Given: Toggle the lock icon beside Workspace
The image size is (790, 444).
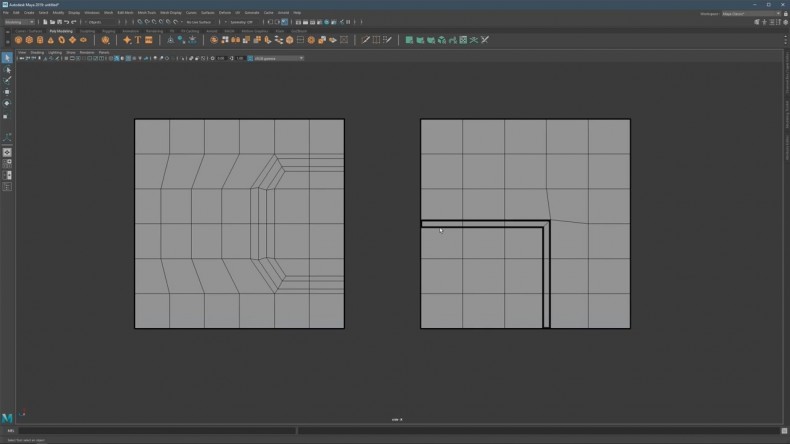Looking at the screenshot, I should (x=785, y=14).
